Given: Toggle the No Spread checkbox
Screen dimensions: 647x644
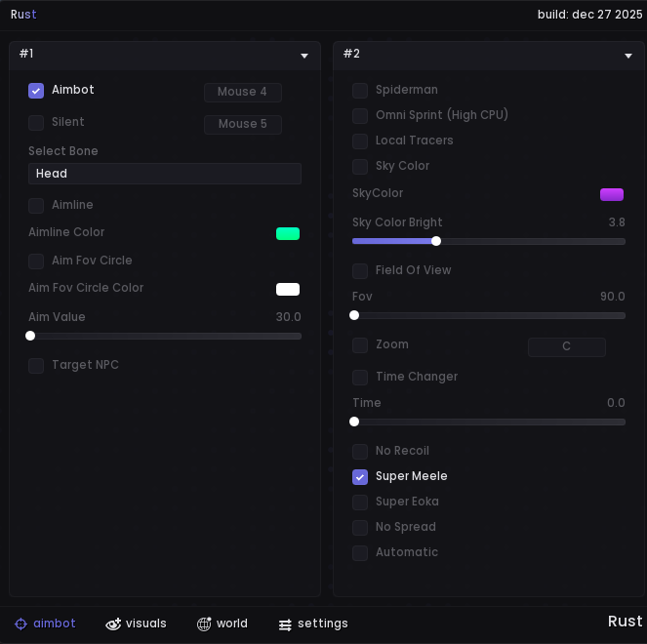Looking at the screenshot, I should coord(360,528).
